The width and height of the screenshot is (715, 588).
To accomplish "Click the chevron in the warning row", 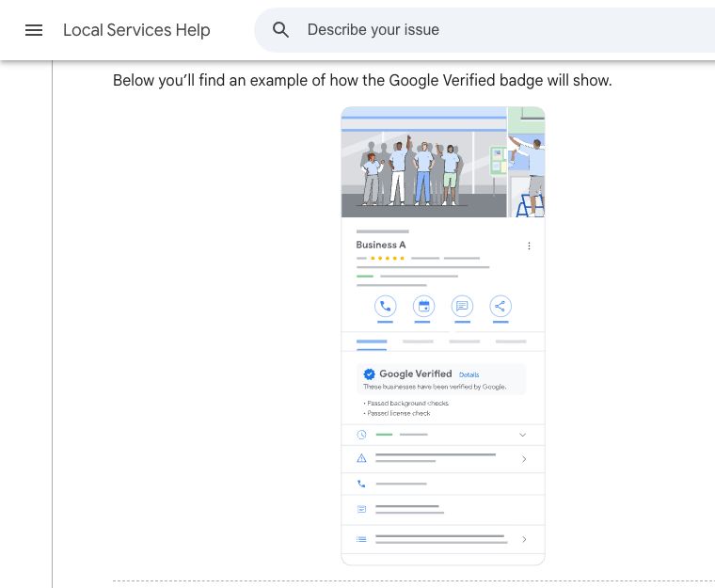I will [x=524, y=459].
